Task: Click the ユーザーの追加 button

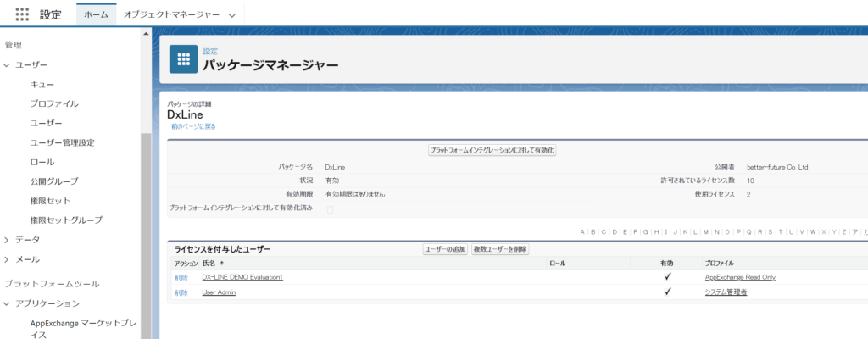Action: point(445,249)
